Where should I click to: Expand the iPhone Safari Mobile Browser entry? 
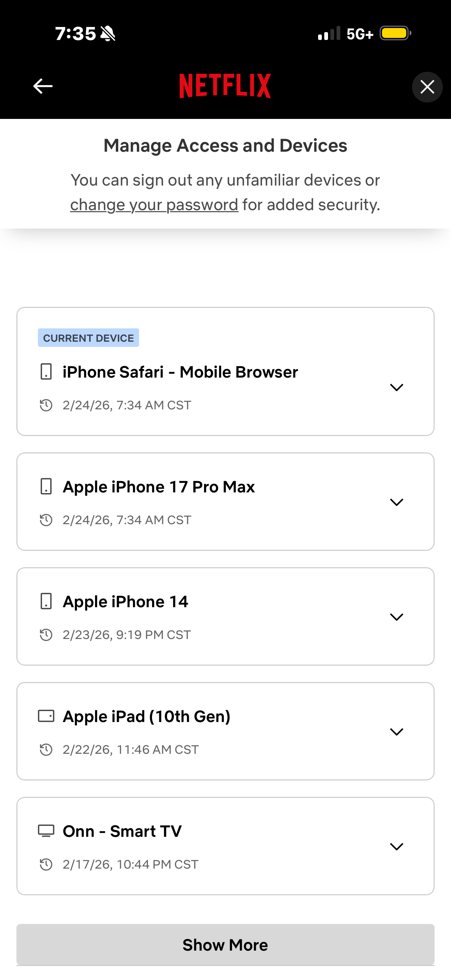(x=396, y=387)
